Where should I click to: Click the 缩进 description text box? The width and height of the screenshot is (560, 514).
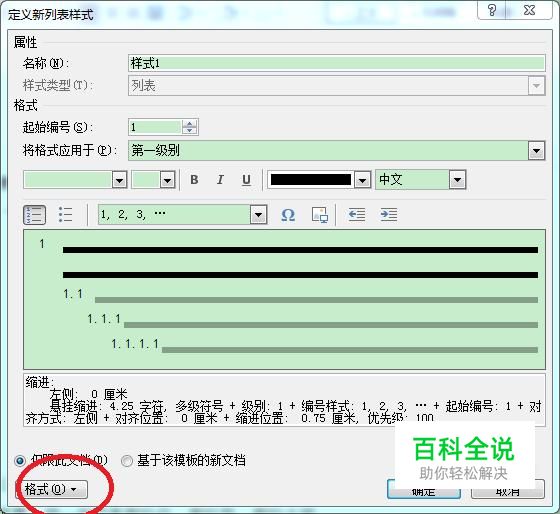coord(284,400)
